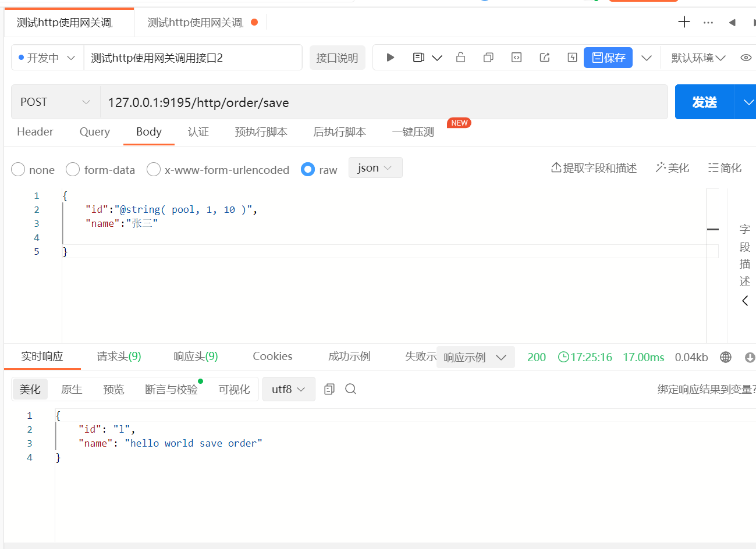Open the 一键压测 tab
756x549 pixels.
[x=413, y=132]
